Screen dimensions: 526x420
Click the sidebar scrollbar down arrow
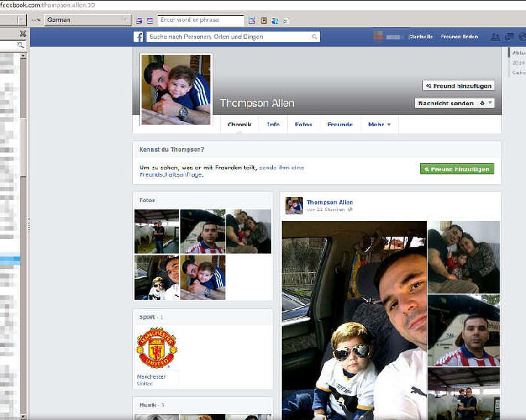(x=23, y=416)
